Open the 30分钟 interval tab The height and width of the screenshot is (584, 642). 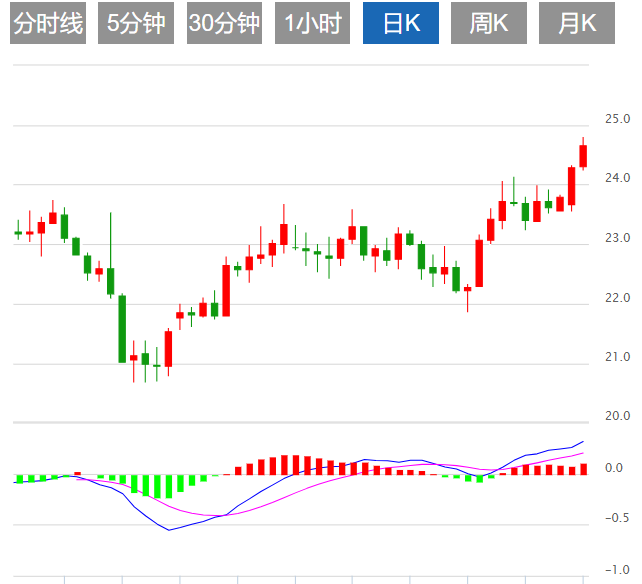[224, 23]
